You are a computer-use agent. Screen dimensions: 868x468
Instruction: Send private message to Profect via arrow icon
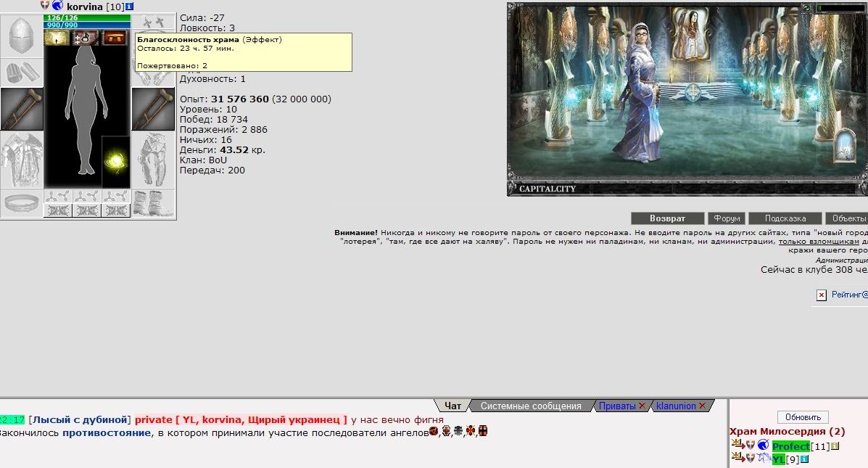point(737,444)
